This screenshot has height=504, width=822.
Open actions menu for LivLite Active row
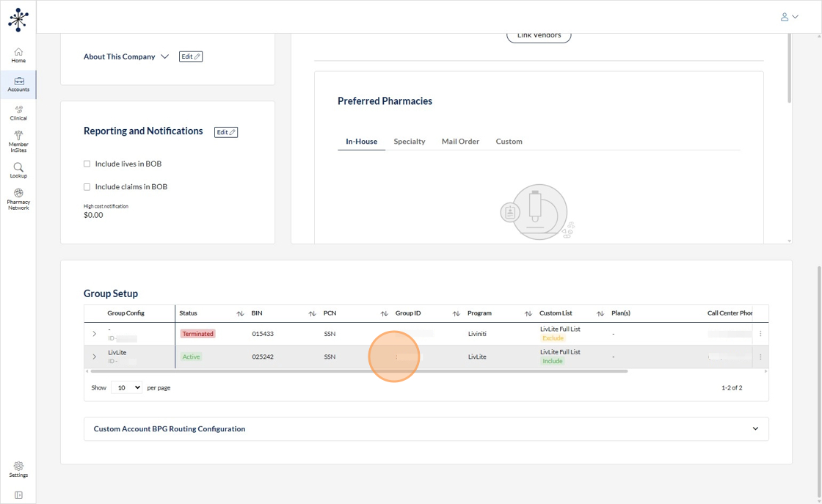760,357
